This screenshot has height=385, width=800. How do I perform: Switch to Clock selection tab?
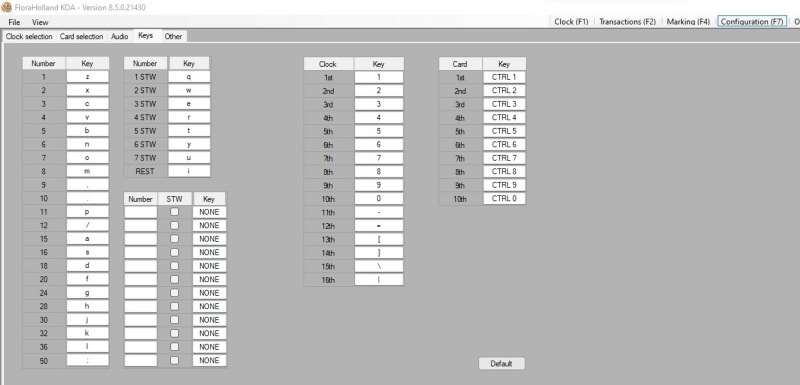coord(29,36)
